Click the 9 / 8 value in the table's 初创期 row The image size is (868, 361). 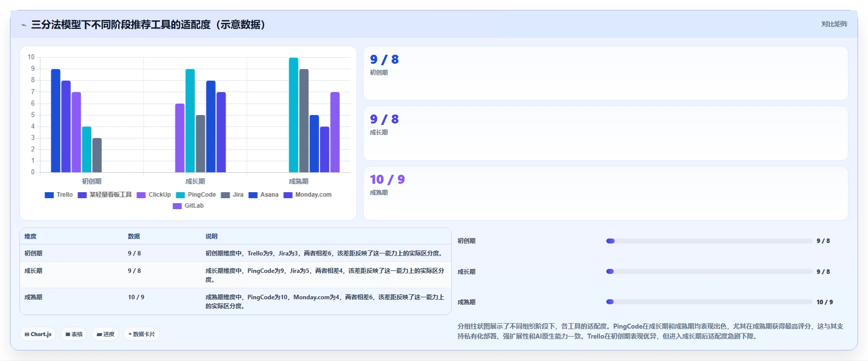(134, 253)
